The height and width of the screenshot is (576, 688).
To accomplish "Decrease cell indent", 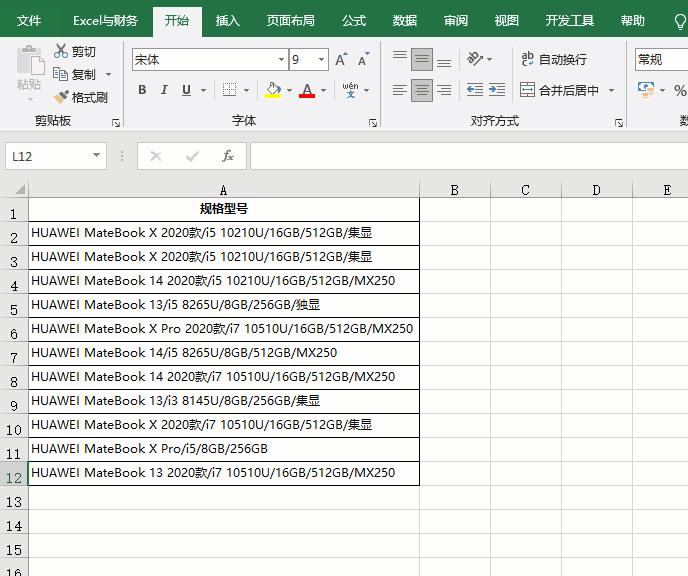I will (x=475, y=90).
